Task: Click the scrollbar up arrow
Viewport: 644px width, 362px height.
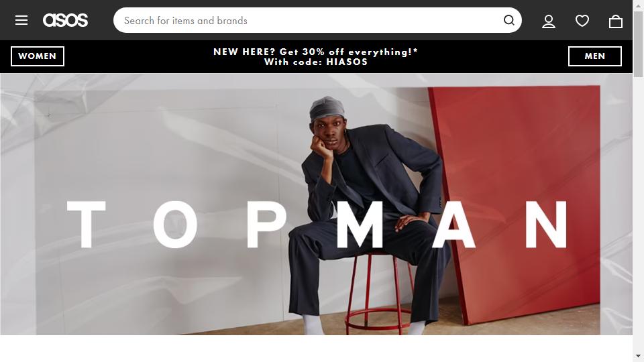Action: (x=638, y=5)
